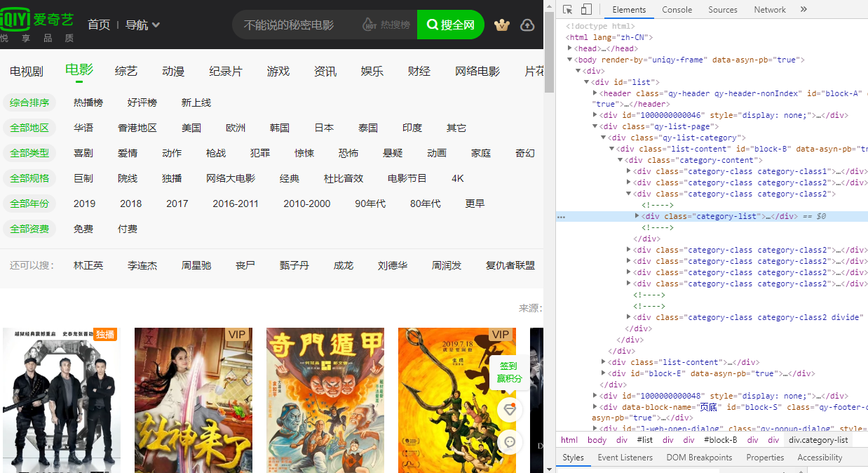This screenshot has width=868, height=473.
Task: Open the 网络电影 channel
Action: tap(477, 71)
